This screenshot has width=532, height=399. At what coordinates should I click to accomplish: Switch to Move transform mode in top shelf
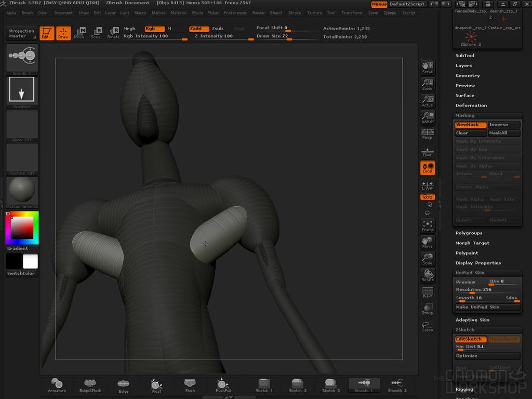[x=79, y=33]
